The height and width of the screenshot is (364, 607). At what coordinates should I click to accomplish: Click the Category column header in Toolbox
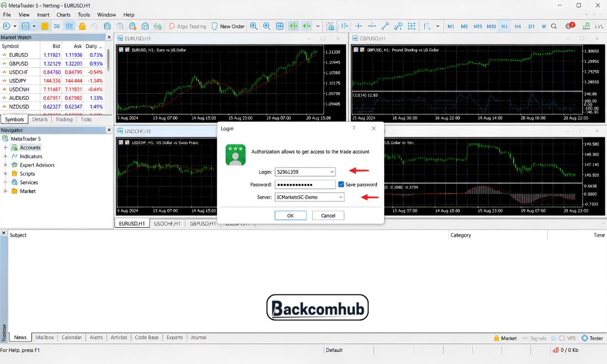tap(461, 235)
